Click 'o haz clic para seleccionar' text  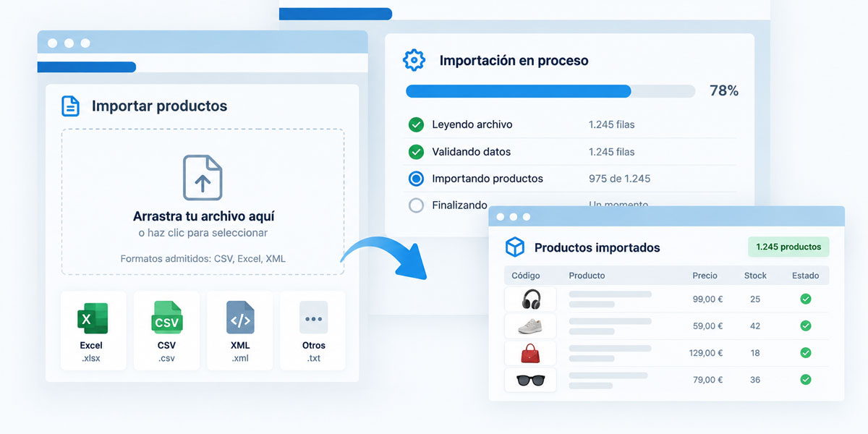(x=203, y=233)
